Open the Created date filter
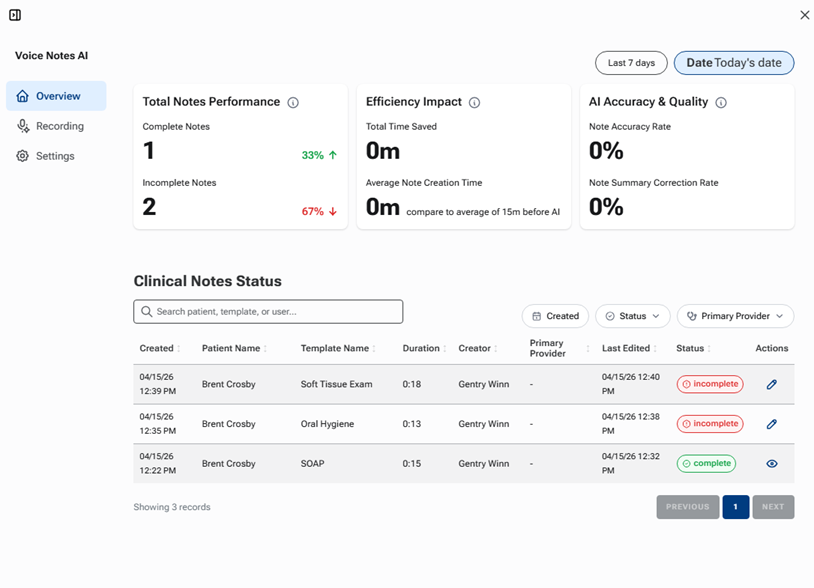The image size is (814, 588). [x=555, y=316]
